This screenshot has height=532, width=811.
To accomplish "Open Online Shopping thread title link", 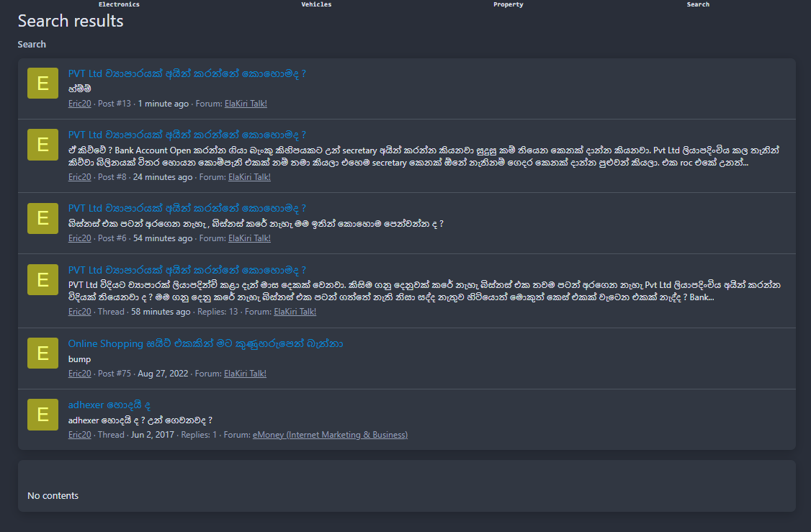I will point(205,344).
